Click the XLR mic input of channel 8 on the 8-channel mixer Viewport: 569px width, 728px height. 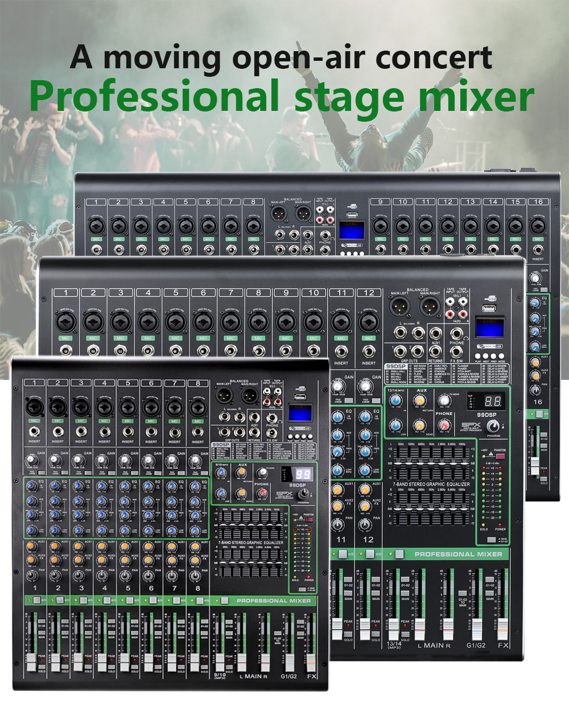click(197, 407)
